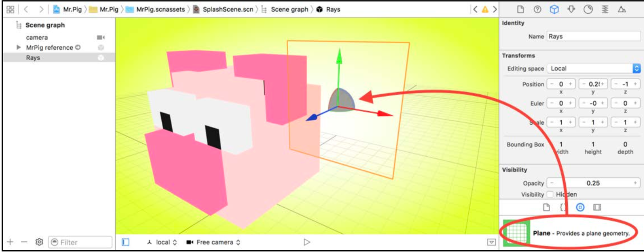This screenshot has height=252, width=644.
Task: Select the Object library circle icon
Action: [x=580, y=207]
